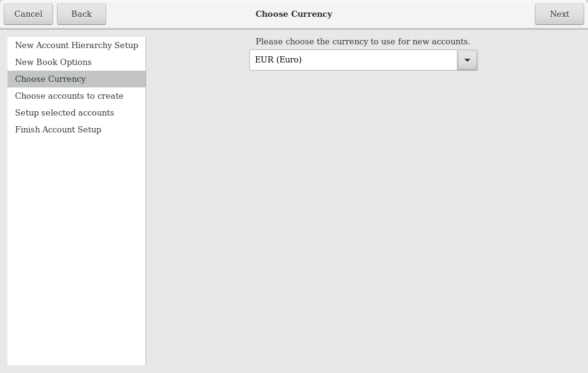Image resolution: width=588 pixels, height=373 pixels.
Task: Click empty content area below currency field
Action: coord(362,219)
